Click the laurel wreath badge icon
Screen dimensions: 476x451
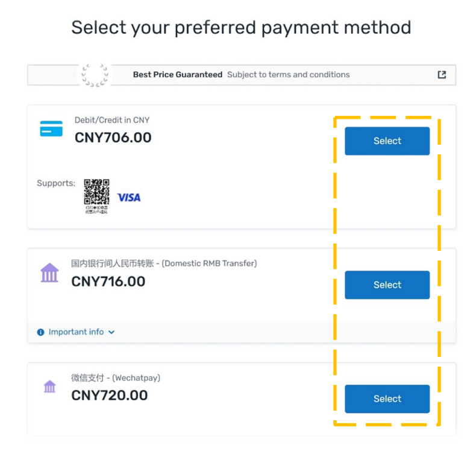[95, 75]
